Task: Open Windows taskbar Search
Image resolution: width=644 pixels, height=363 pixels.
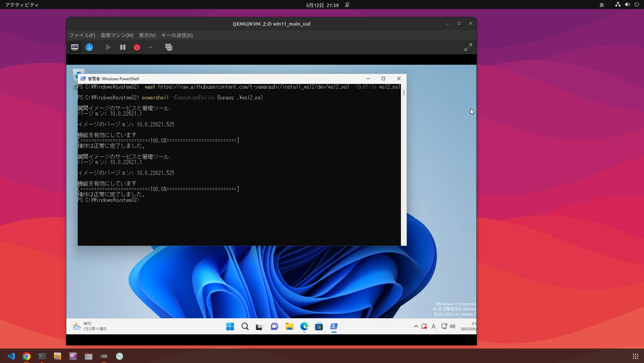Action: [x=245, y=326]
